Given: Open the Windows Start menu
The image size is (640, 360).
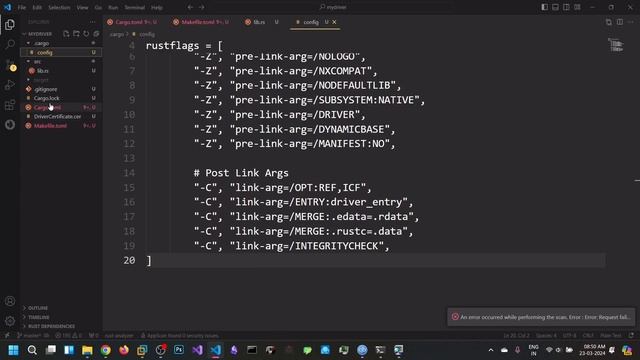Looking at the screenshot, I should [x=13, y=350].
